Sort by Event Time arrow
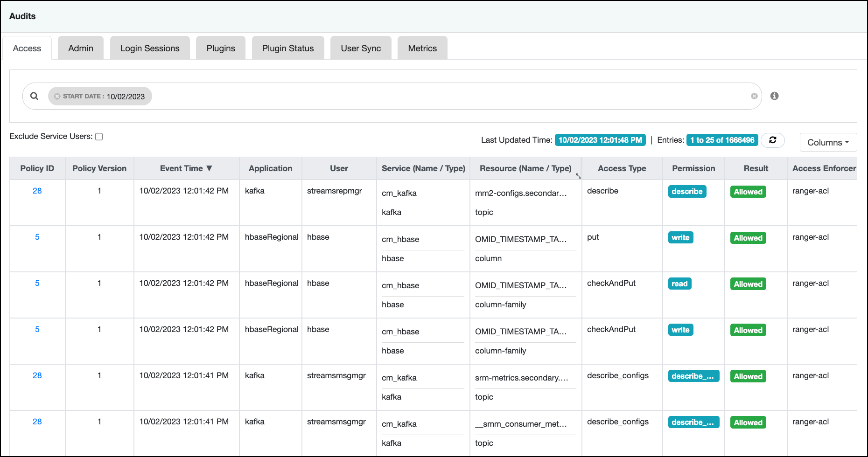 click(x=209, y=168)
